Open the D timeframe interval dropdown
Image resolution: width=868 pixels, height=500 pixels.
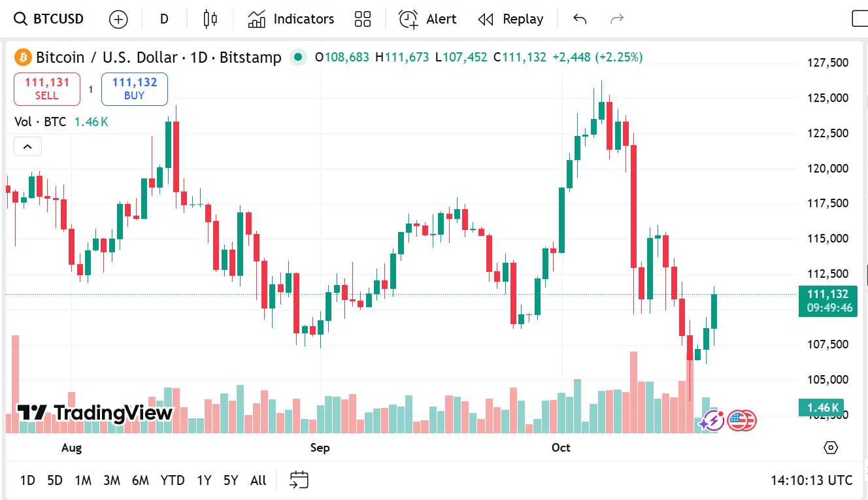coord(164,19)
